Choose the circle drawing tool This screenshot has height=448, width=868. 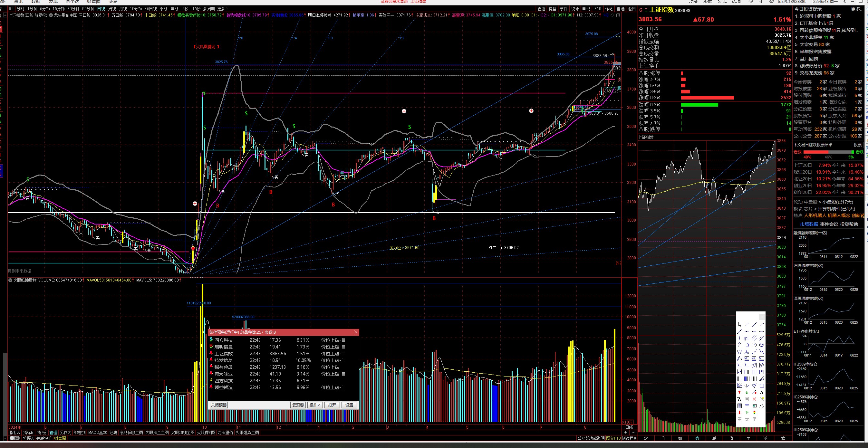click(755, 345)
